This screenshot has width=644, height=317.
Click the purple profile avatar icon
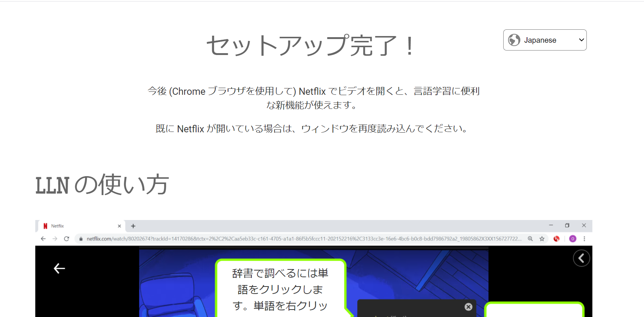573,239
